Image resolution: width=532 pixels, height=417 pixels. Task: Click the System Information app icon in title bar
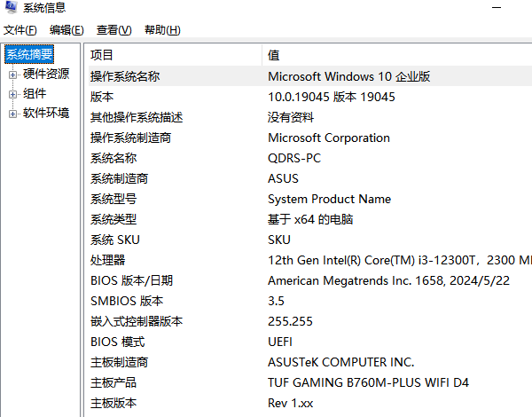point(12,7)
